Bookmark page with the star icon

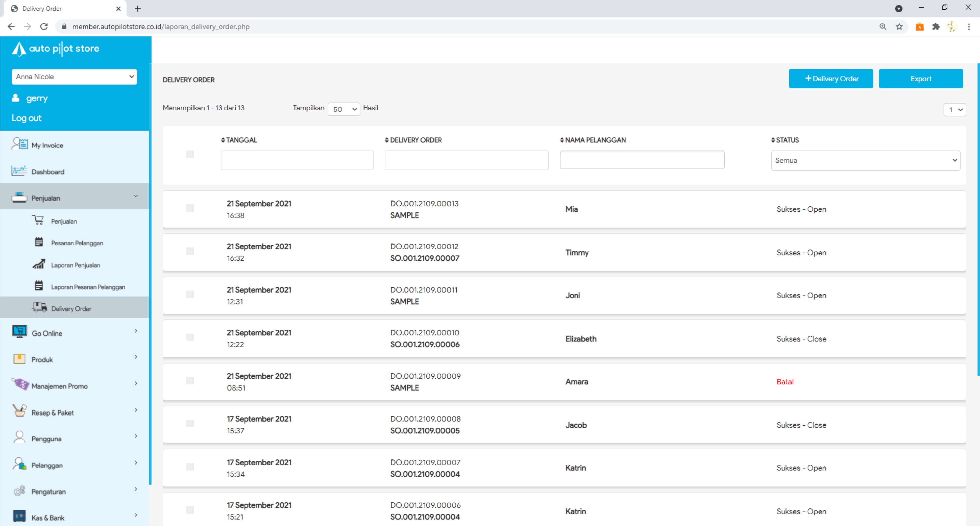click(899, 27)
